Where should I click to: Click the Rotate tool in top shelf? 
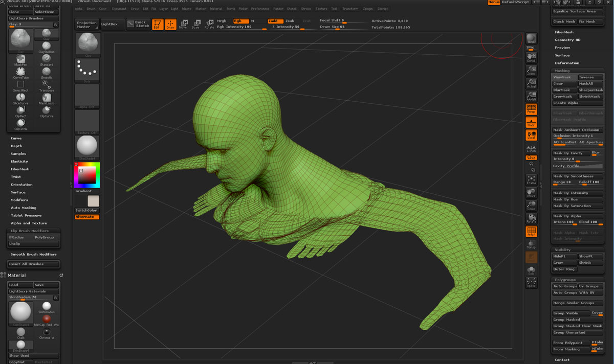(x=209, y=24)
